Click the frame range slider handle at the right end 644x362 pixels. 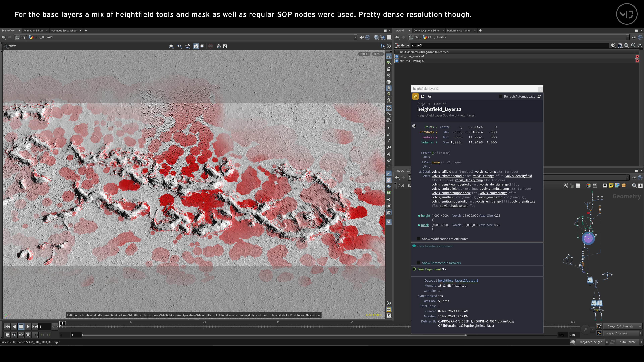(466, 335)
